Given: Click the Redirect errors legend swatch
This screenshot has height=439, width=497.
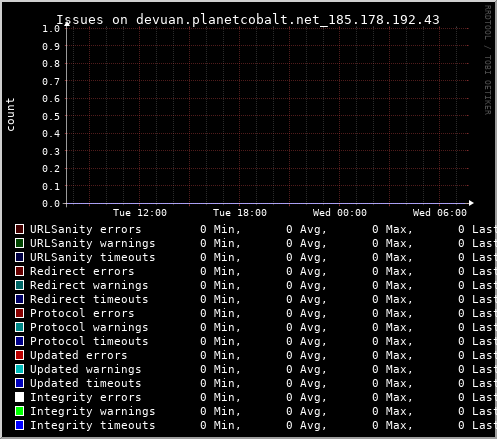Looking at the screenshot, I should coord(19,271).
